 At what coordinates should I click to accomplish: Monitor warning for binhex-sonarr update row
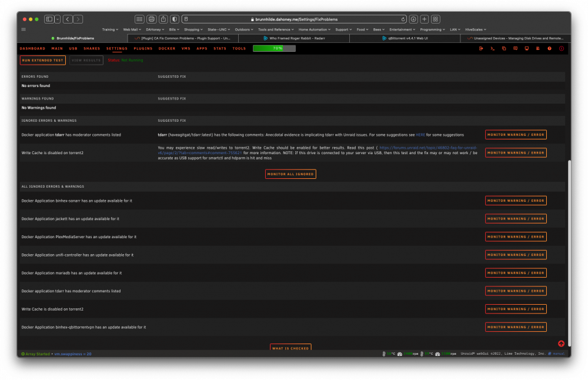coord(516,201)
